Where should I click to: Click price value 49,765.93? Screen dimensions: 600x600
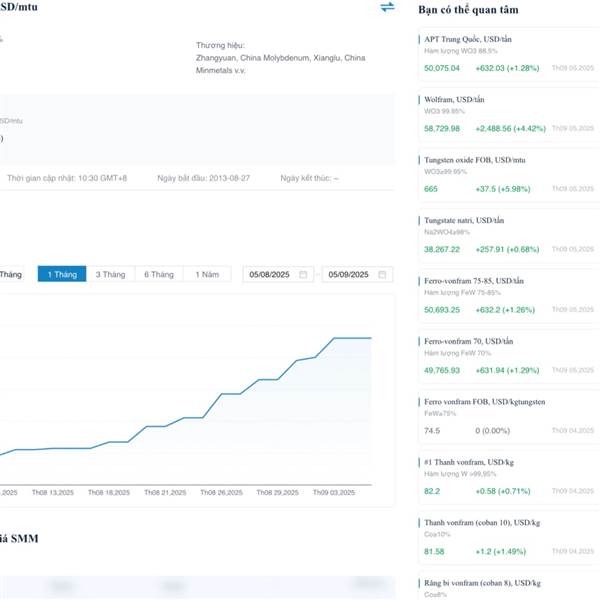click(442, 370)
